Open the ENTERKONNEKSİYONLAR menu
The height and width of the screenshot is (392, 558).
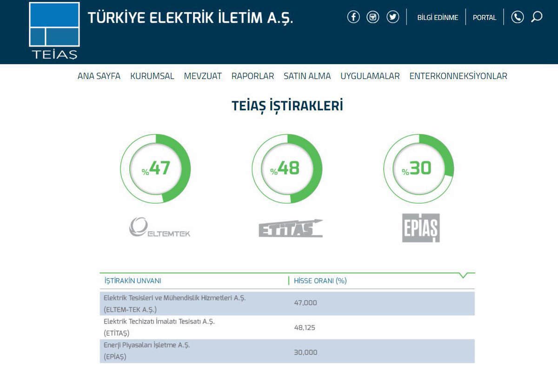pyautogui.click(x=458, y=76)
